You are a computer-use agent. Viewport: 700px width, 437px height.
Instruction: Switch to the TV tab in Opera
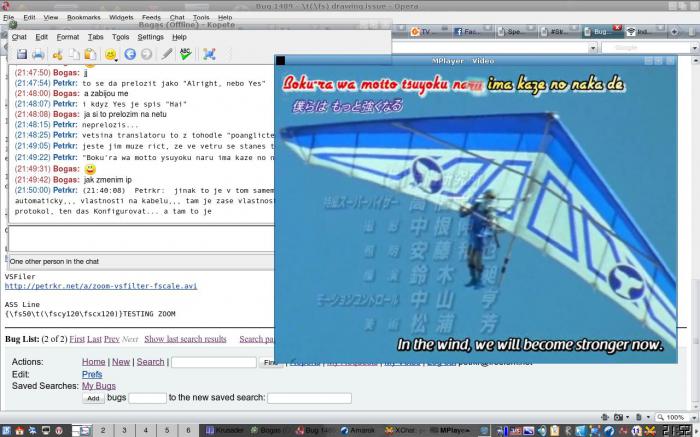point(429,32)
